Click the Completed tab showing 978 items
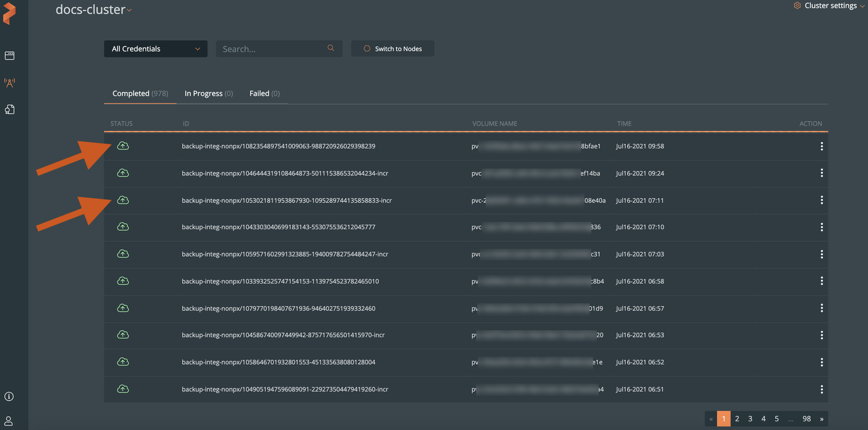This screenshot has height=430, width=868. [x=140, y=93]
